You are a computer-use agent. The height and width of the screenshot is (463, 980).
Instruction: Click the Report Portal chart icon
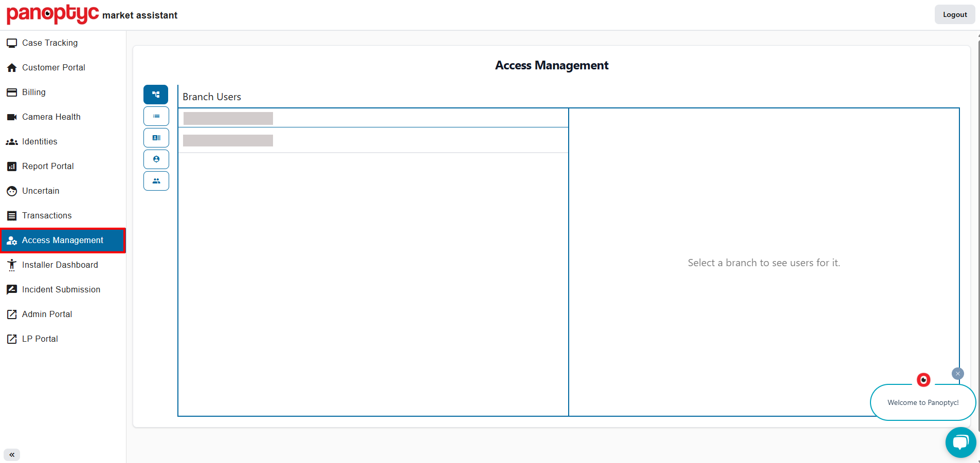point(12,166)
